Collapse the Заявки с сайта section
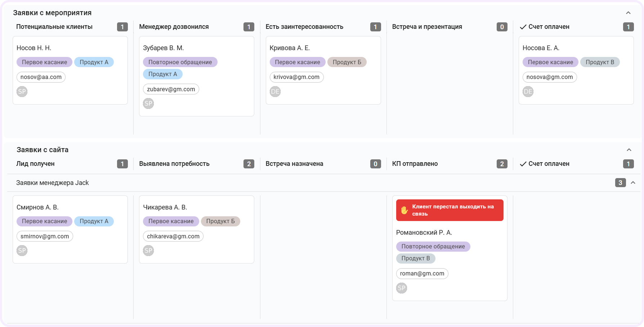Viewport: 644px width, 327px height. 629,149
